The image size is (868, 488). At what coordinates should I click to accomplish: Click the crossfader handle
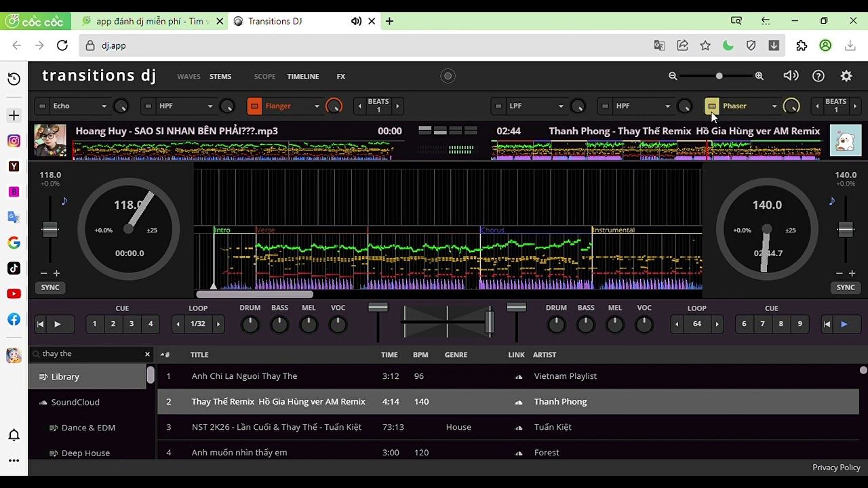click(x=489, y=322)
